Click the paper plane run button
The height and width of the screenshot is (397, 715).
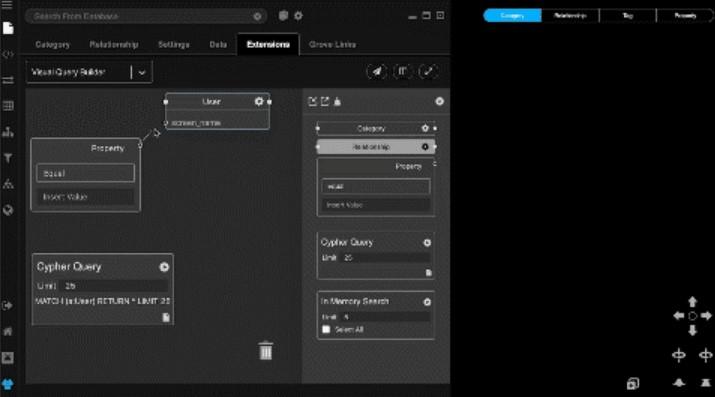[x=377, y=72]
